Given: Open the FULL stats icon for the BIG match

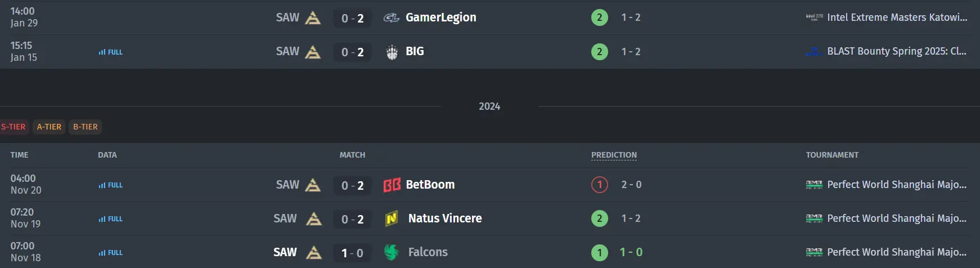Looking at the screenshot, I should pyautogui.click(x=110, y=52).
